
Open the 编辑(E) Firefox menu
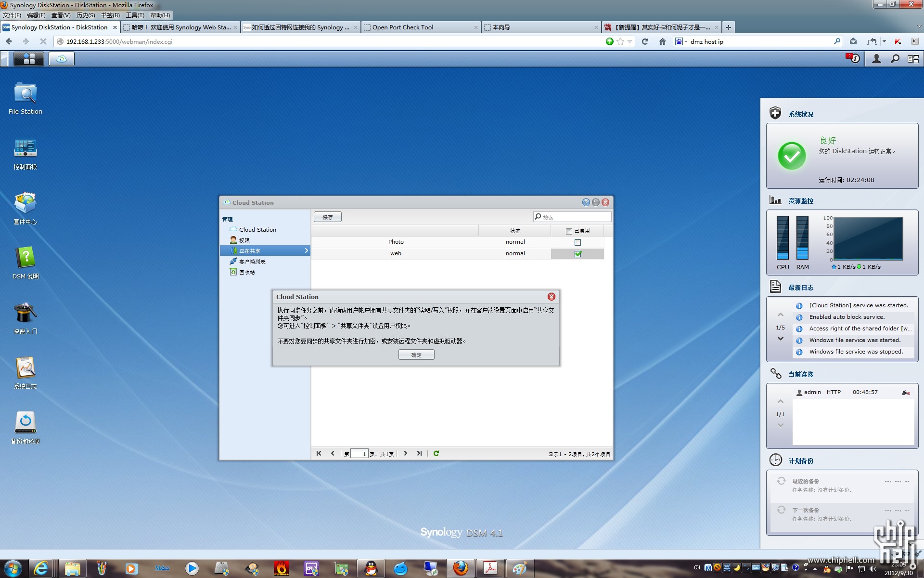click(x=36, y=15)
